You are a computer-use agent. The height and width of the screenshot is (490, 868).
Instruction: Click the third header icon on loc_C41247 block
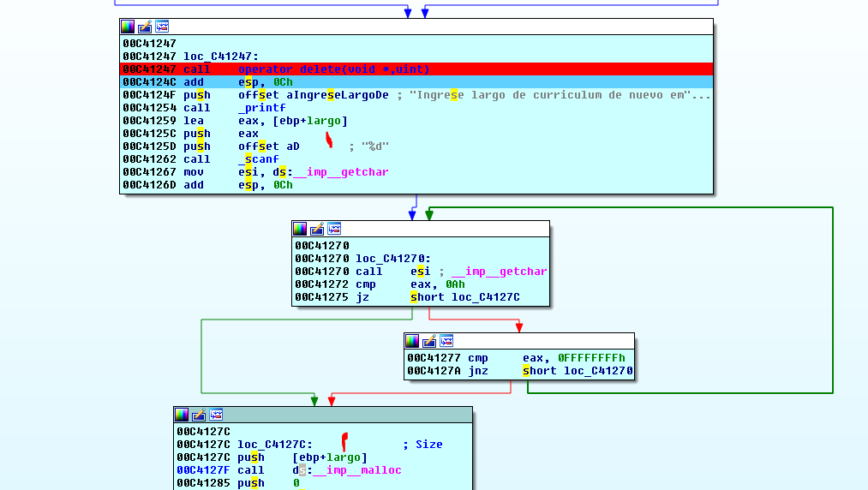(162, 27)
